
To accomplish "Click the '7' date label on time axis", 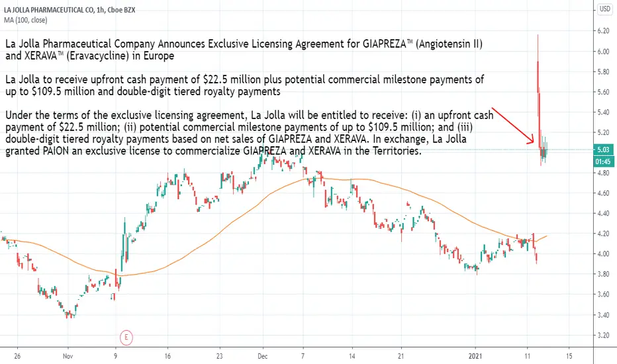I will 303,356.
